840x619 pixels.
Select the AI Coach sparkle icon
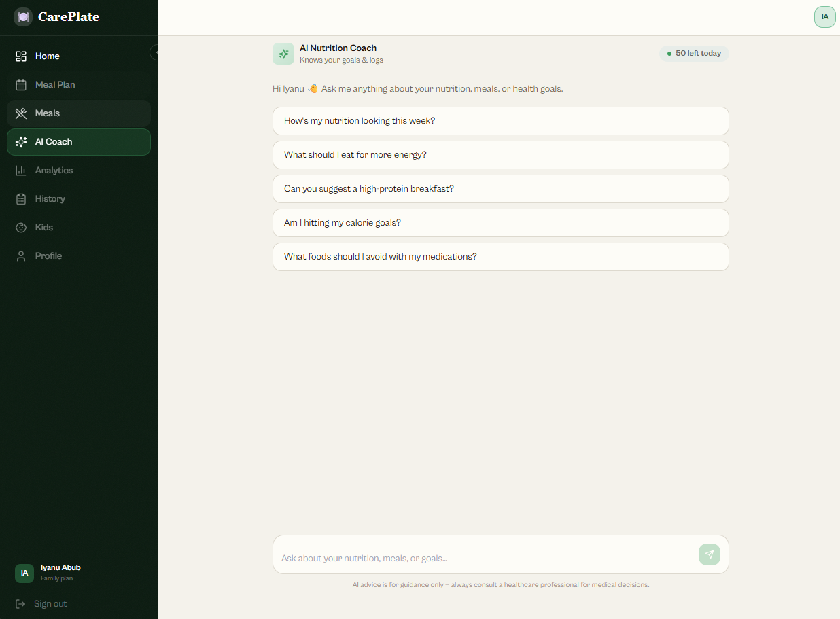coord(22,142)
